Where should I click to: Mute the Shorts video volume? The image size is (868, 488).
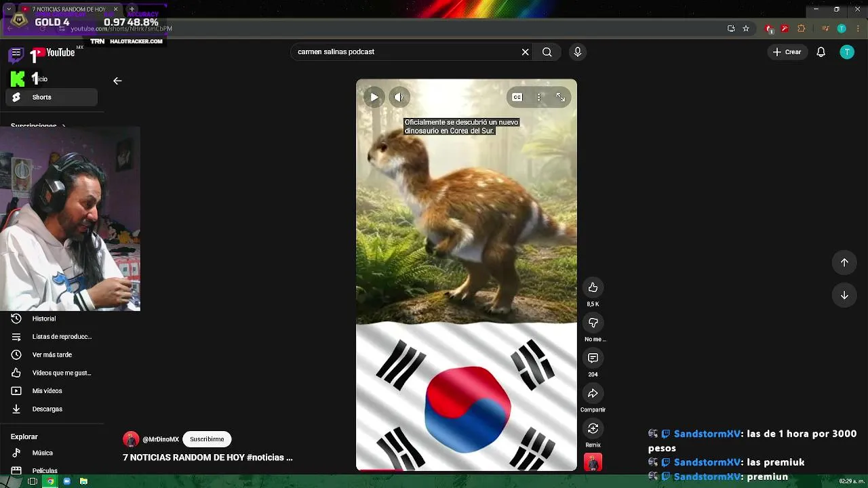coord(399,97)
